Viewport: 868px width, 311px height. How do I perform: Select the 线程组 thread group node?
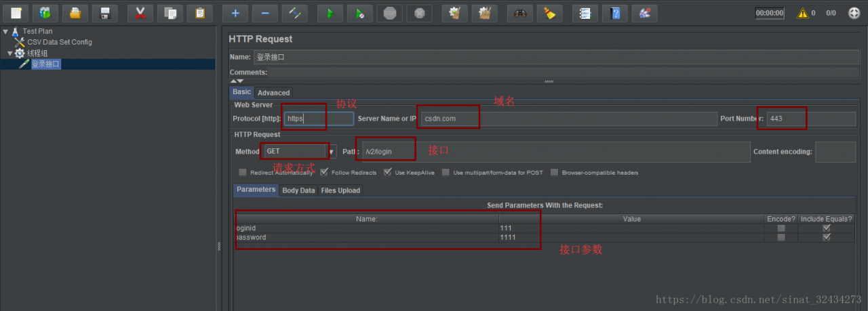tap(37, 53)
